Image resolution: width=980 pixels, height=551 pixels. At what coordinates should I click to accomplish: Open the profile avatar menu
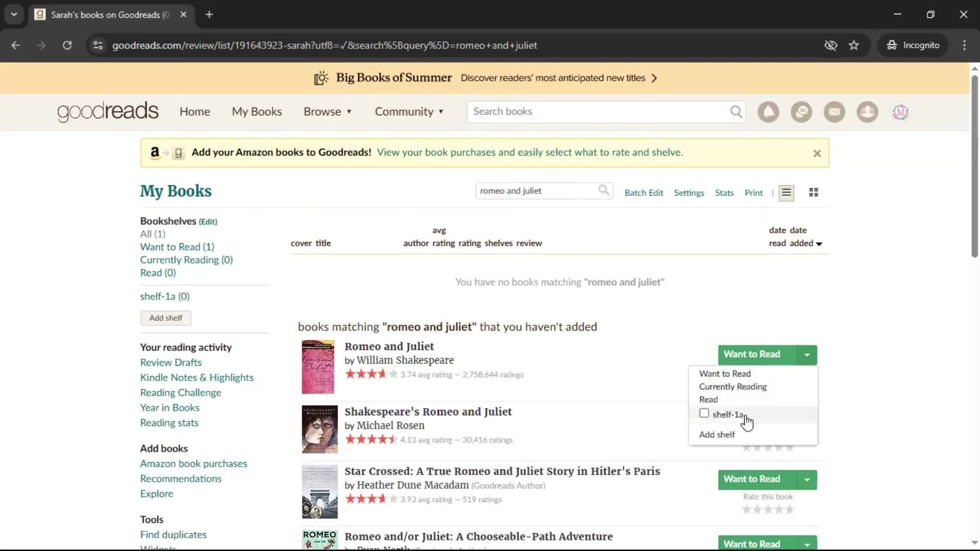pos(900,112)
